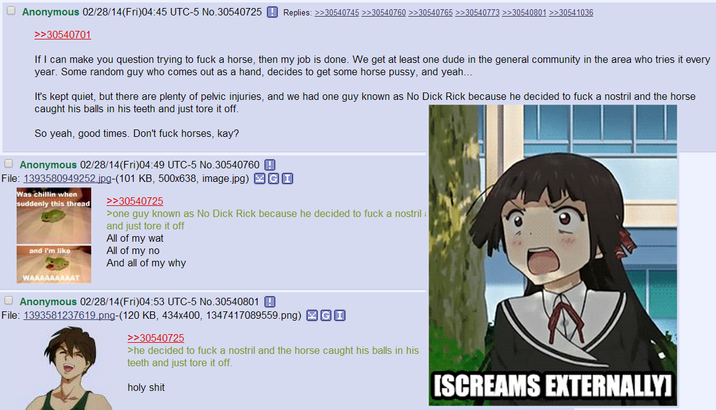Click reply link >>30540773 in header
This screenshot has height=410, width=716.
point(477,13)
